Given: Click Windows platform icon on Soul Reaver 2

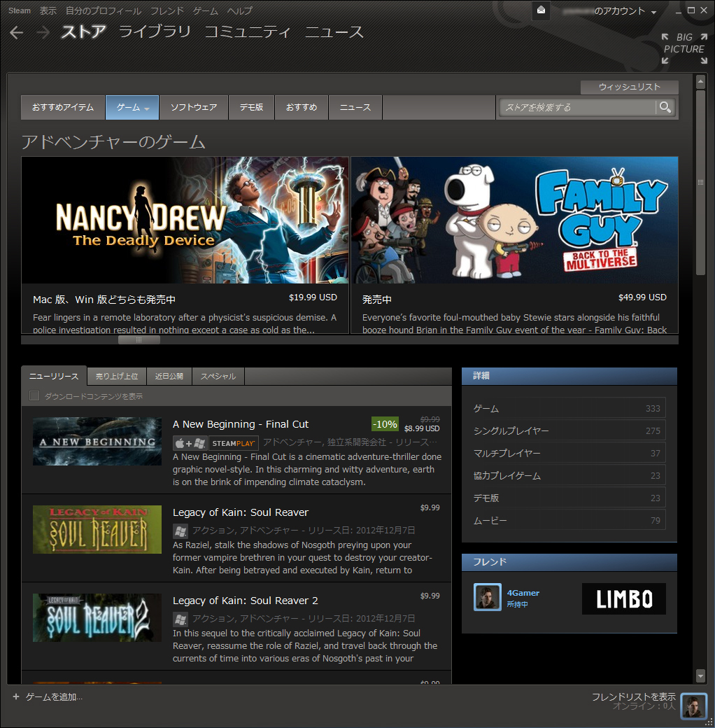Looking at the screenshot, I should click(x=180, y=618).
